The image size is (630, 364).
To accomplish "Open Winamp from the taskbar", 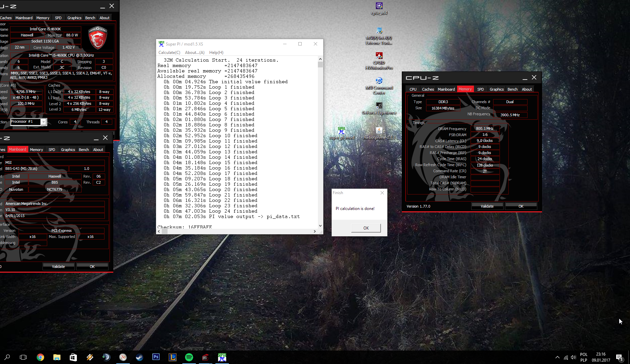I will click(x=90, y=357).
